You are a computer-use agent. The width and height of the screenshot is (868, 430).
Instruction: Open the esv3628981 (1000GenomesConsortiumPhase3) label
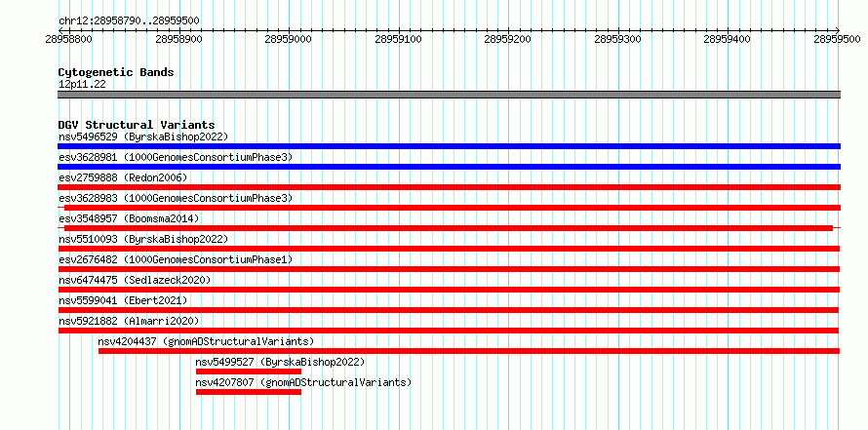coord(176,157)
